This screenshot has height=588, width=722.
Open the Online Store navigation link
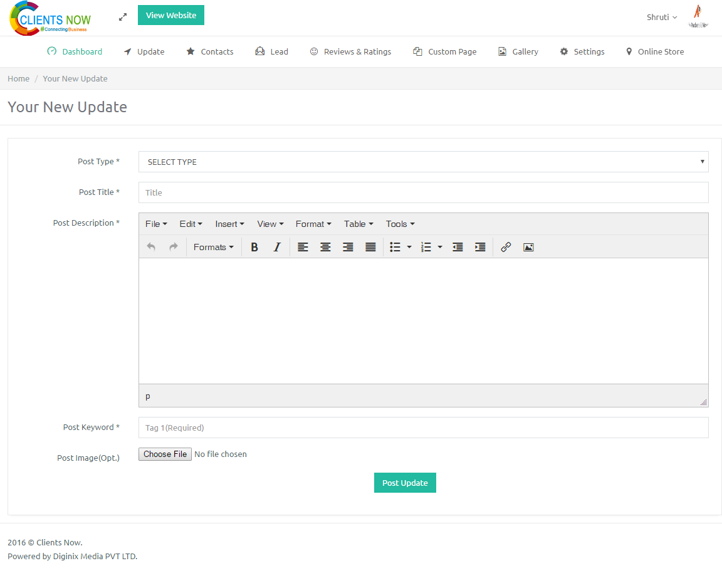click(x=655, y=51)
